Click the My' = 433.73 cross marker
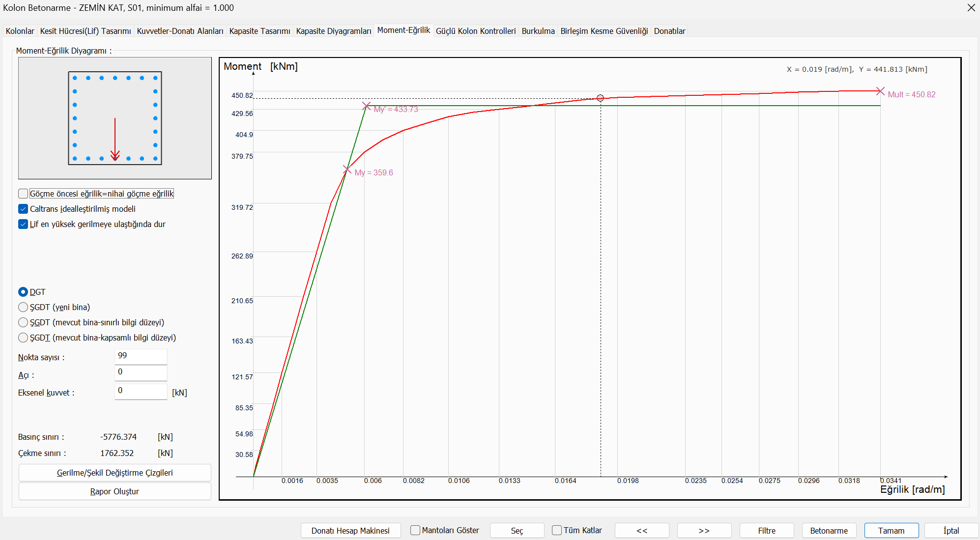The image size is (980, 540). (x=366, y=106)
